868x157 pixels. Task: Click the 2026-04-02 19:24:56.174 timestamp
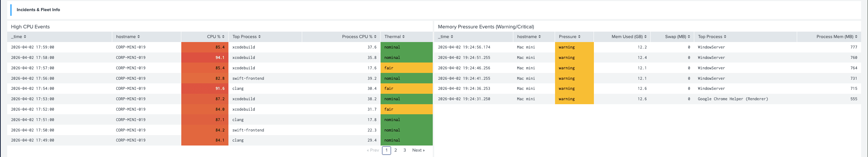click(x=464, y=47)
